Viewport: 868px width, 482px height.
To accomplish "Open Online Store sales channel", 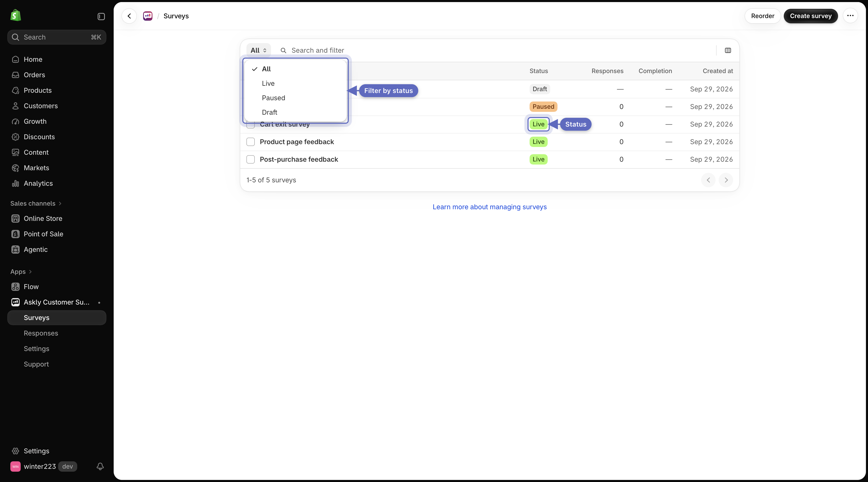I will point(57,218).
